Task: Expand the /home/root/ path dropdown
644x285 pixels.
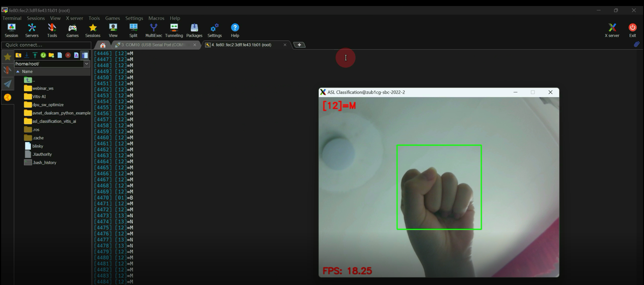Action: 87,64
